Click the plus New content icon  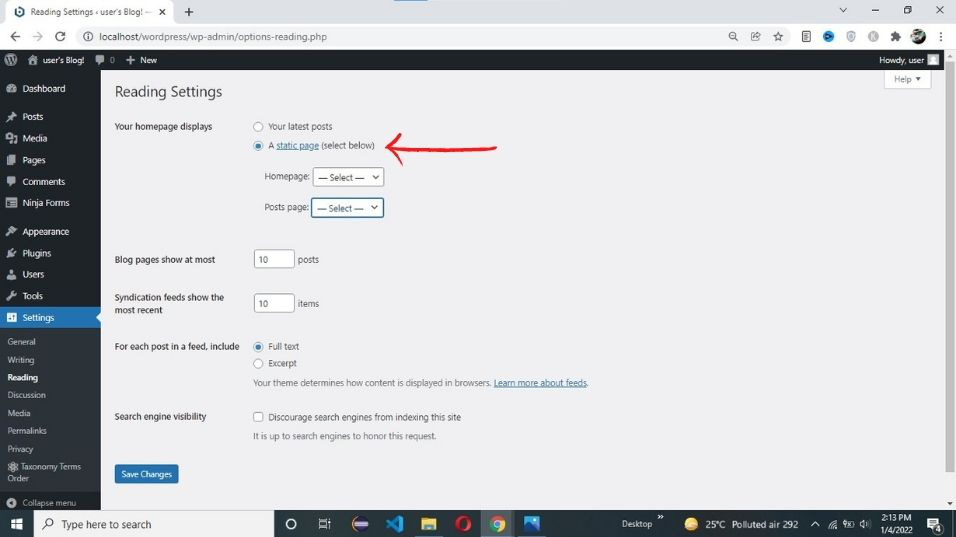coord(130,60)
